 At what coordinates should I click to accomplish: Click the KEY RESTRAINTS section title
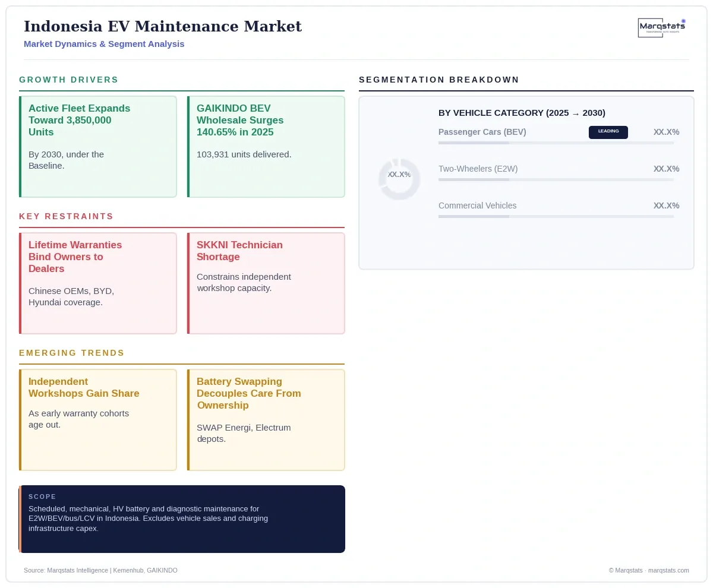(66, 216)
